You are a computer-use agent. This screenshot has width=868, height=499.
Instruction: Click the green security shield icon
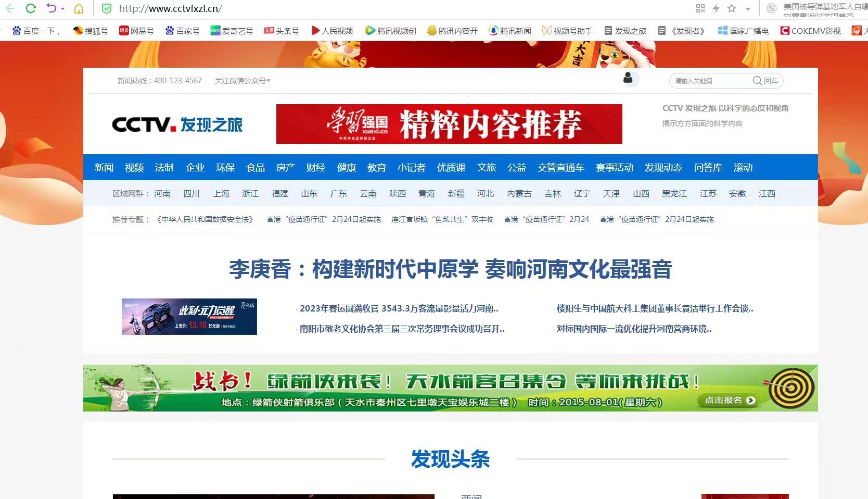point(107,8)
